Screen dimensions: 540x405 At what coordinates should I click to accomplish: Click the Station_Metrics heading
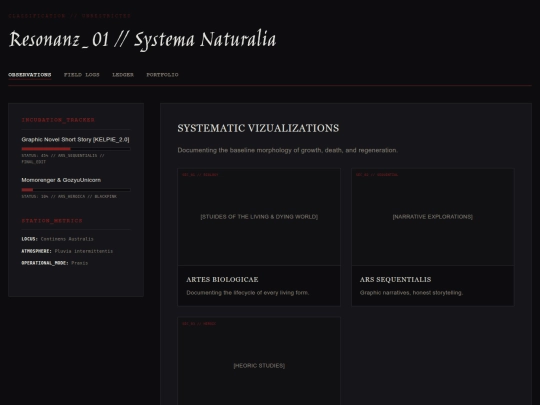[x=52, y=221]
